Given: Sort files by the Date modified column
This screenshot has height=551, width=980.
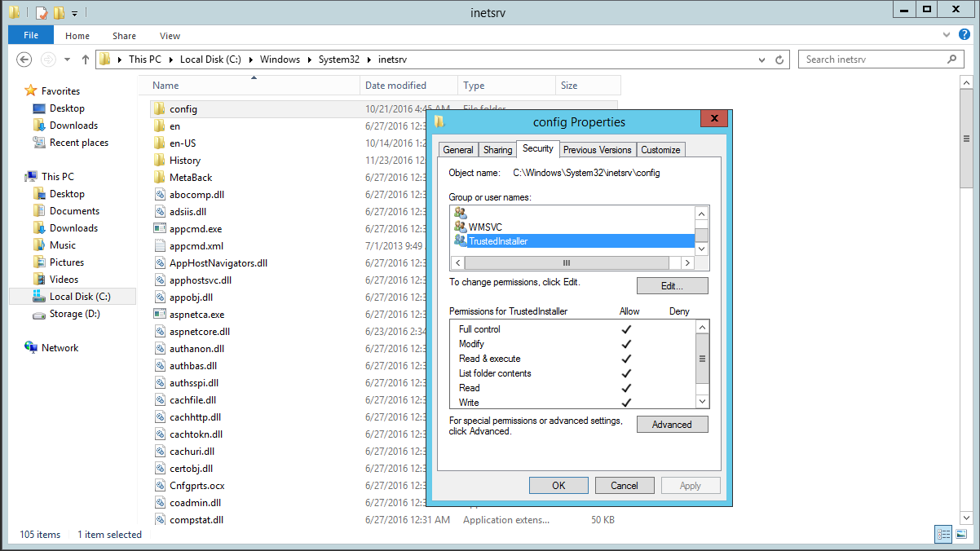Looking at the screenshot, I should [408, 86].
